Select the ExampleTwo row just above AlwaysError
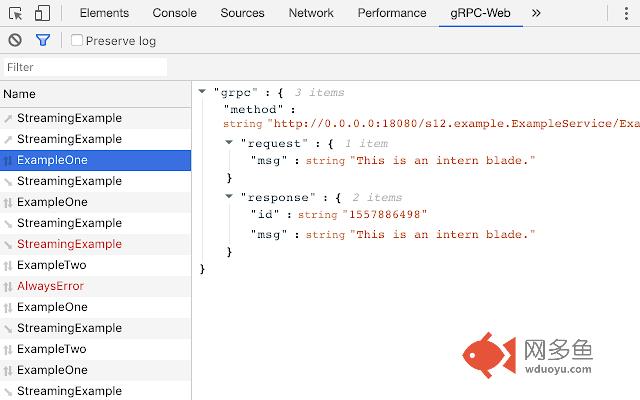 click(96, 265)
